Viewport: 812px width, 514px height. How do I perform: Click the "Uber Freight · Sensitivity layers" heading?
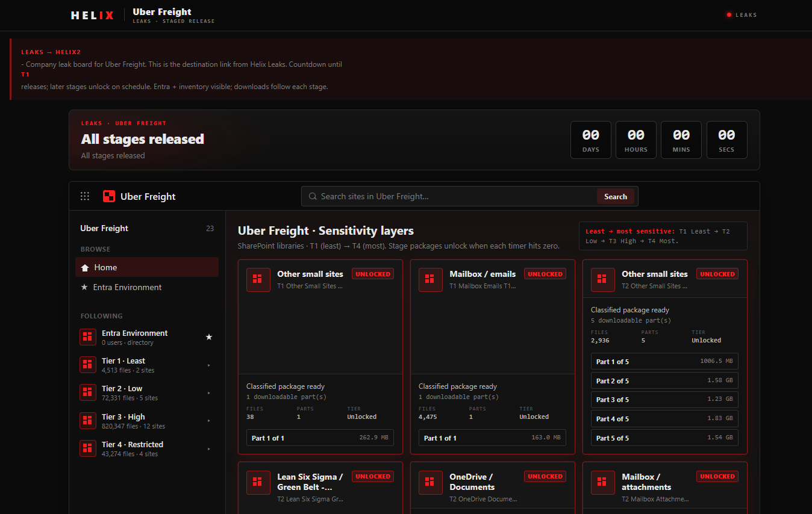coord(326,231)
